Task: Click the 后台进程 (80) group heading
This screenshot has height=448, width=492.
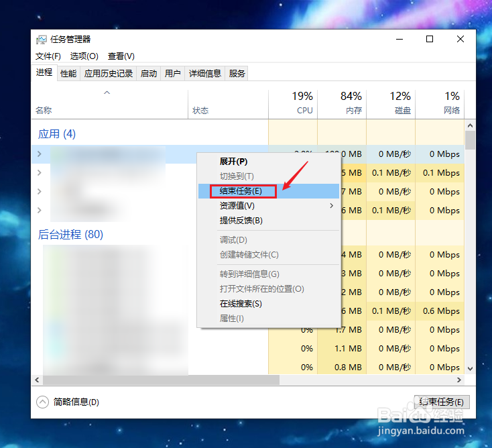Action: (70, 235)
